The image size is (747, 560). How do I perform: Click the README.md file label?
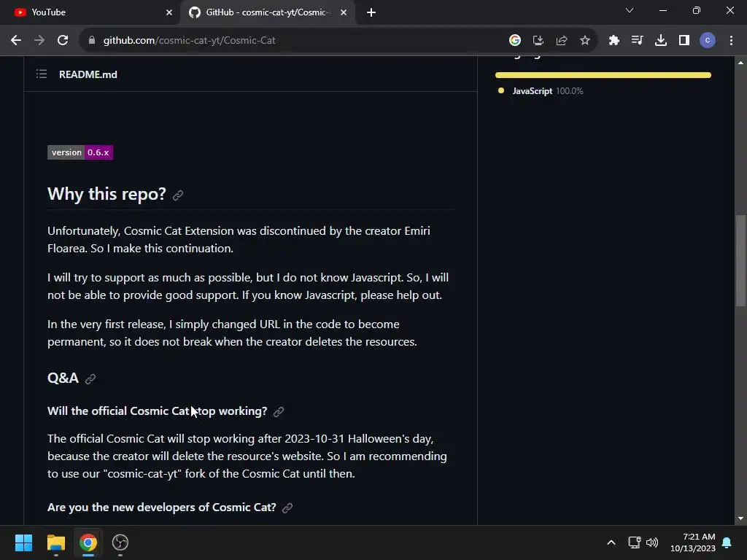coord(88,74)
